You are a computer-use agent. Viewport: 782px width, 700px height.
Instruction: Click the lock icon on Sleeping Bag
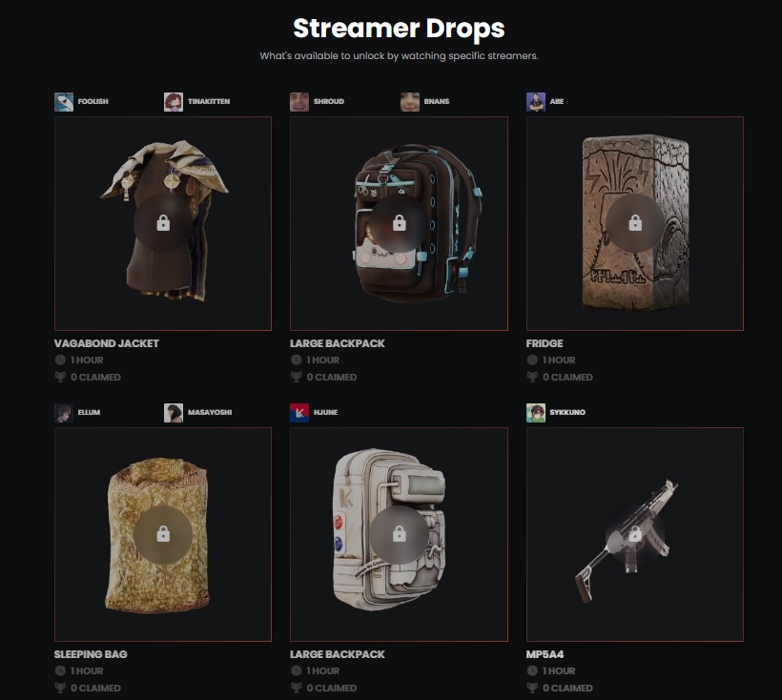pos(163,534)
